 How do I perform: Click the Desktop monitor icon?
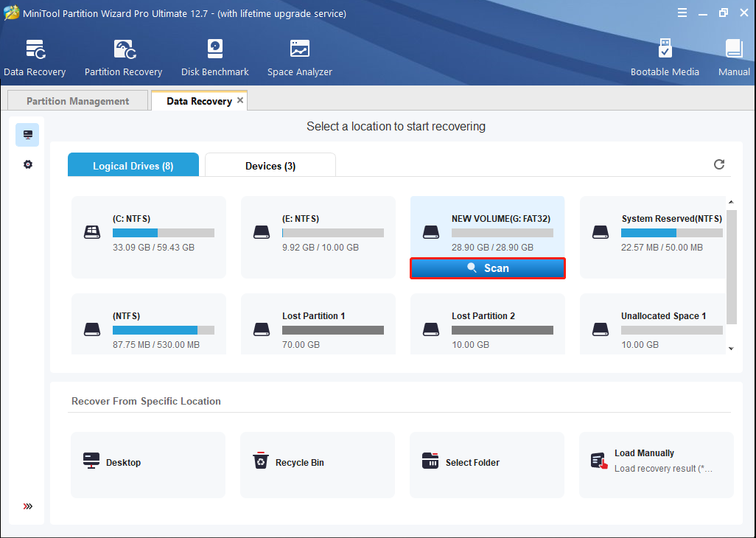click(x=91, y=461)
